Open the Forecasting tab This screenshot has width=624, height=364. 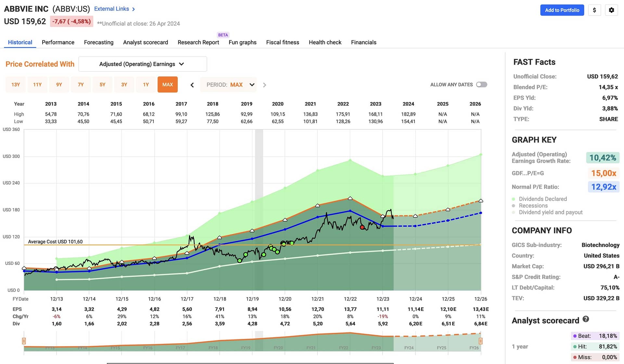click(x=99, y=42)
